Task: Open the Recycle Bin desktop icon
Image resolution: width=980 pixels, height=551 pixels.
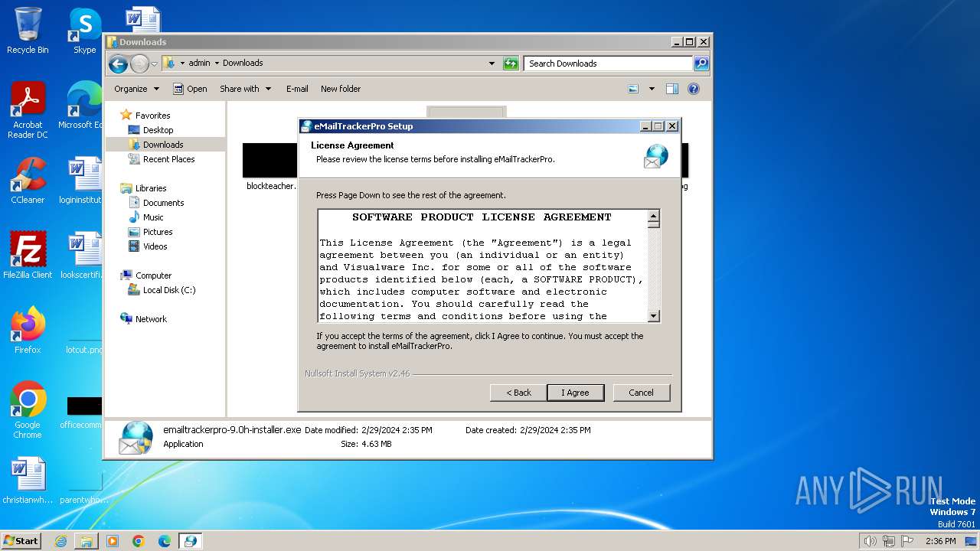Action: coord(28,31)
